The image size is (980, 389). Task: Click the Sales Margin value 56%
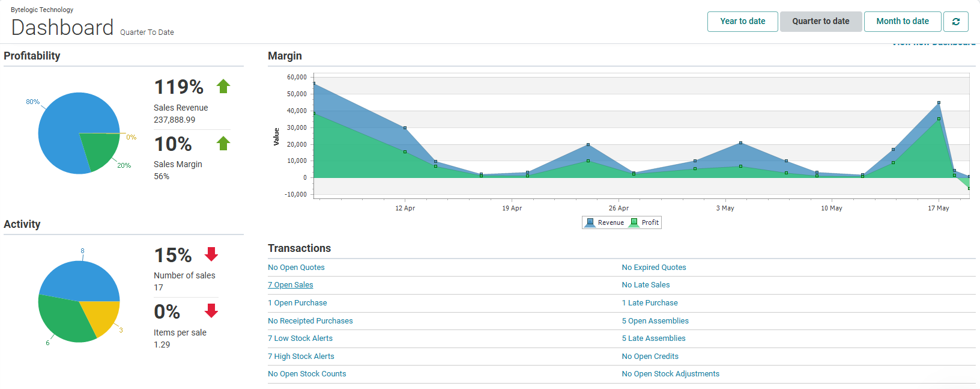(x=162, y=176)
